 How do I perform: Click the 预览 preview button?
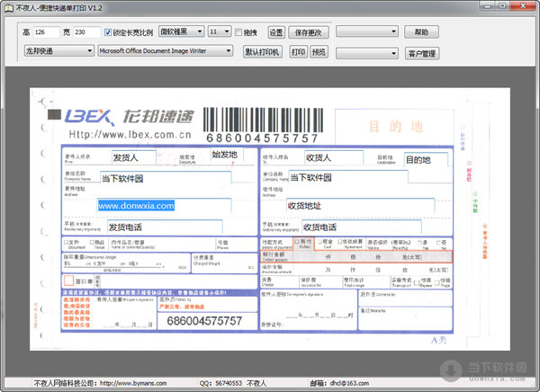click(x=319, y=52)
